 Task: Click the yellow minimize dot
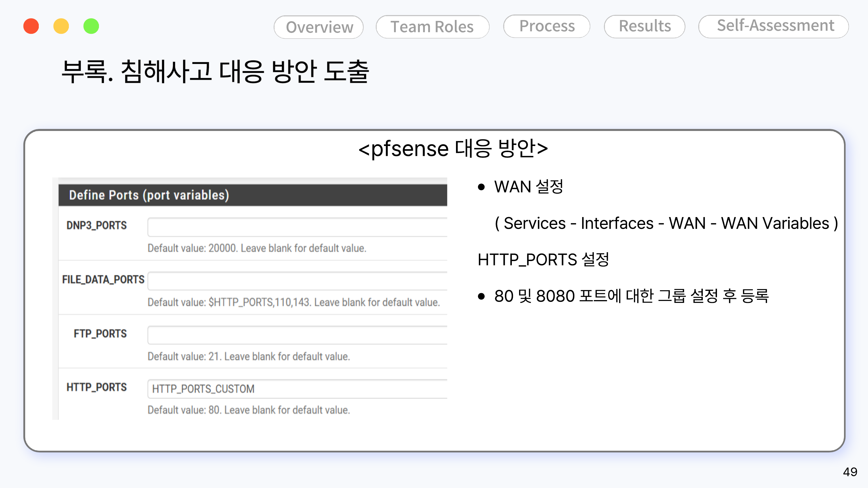(x=61, y=26)
